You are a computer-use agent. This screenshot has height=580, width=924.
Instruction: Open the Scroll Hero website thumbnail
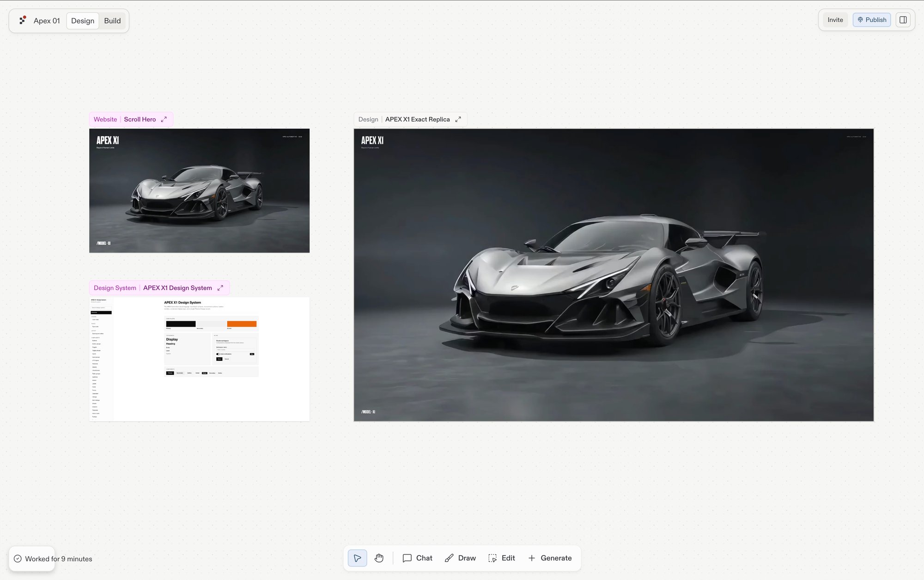click(199, 190)
